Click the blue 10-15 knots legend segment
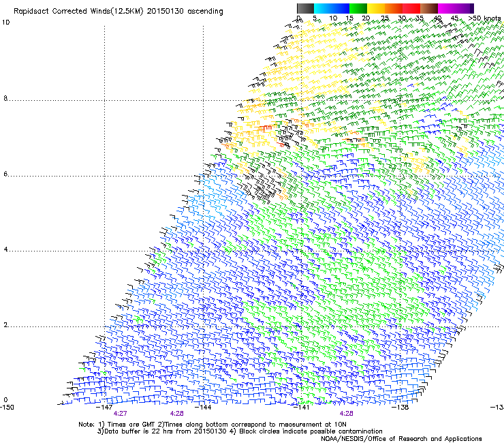 click(341, 8)
